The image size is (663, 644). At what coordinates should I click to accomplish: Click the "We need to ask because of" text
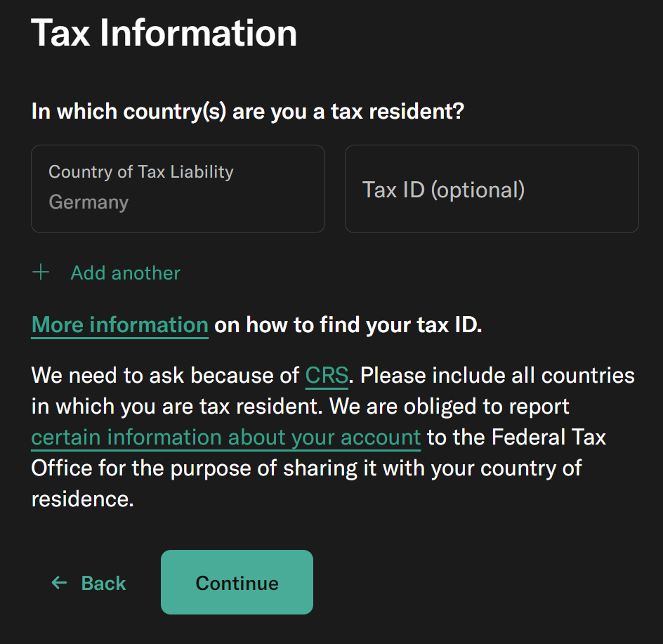pyautogui.click(x=165, y=376)
